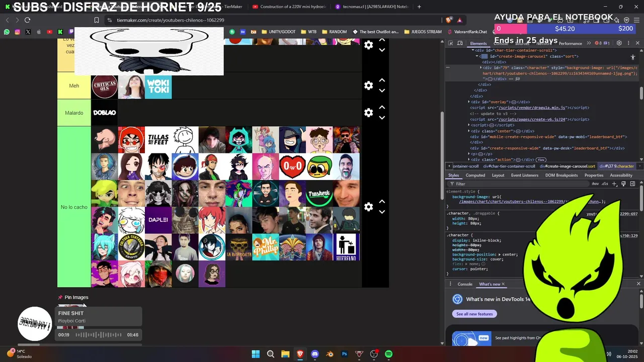This screenshot has height=362, width=644.
Task: Expand the div class="center" node
Action: pos(469,131)
